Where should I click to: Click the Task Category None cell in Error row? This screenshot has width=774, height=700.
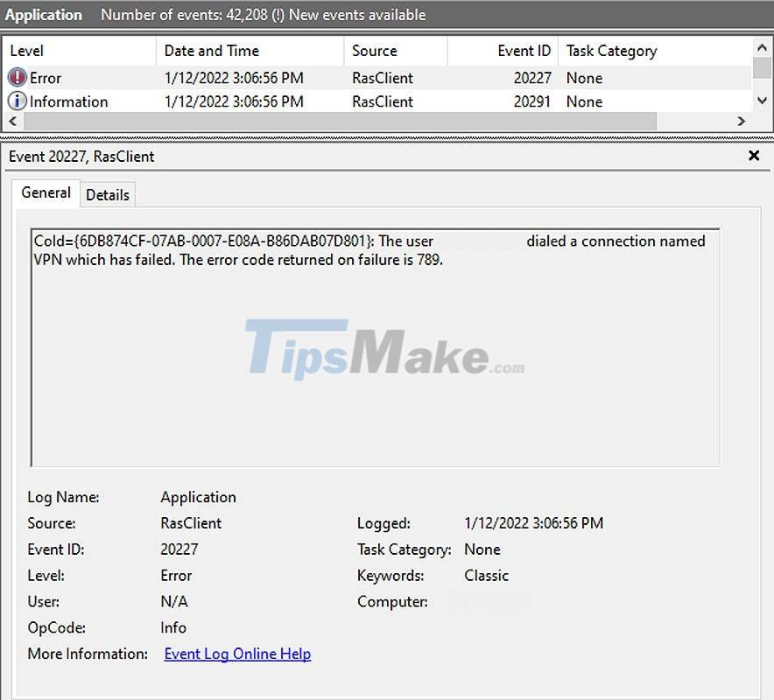coord(585,78)
